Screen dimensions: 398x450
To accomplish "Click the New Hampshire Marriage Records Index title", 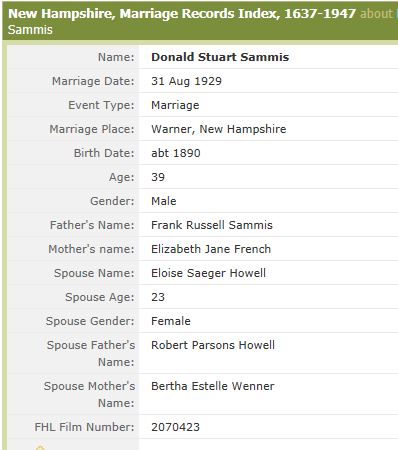I will (182, 14).
